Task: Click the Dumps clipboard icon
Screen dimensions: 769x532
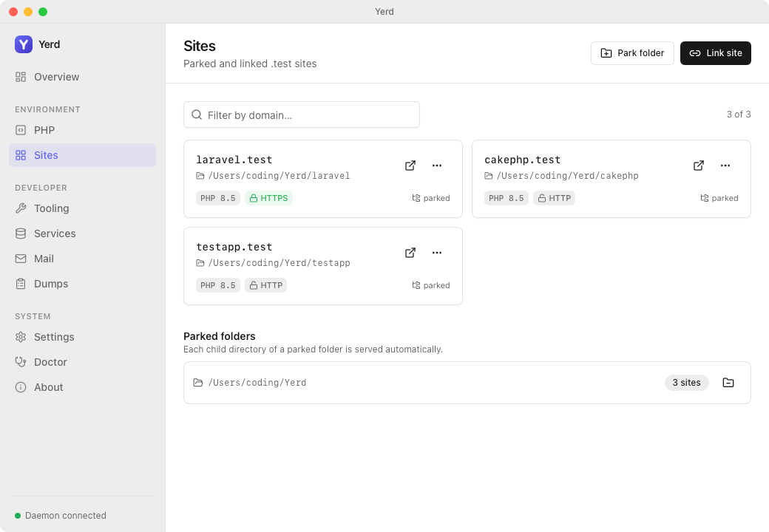Action: (21, 284)
